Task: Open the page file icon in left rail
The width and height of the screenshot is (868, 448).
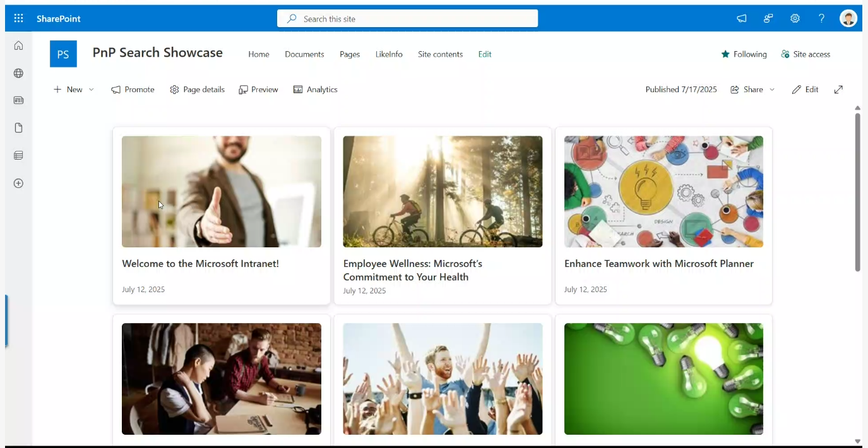Action: coord(18,128)
